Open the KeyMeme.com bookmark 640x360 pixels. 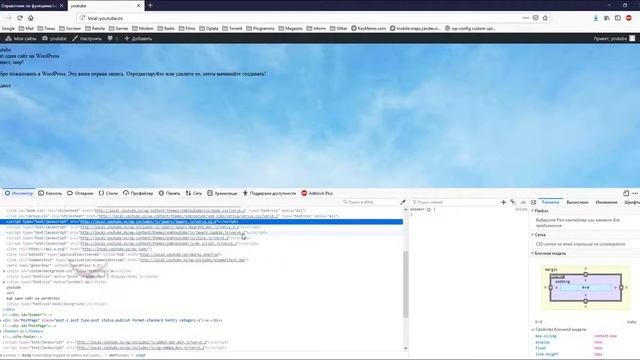(369, 29)
